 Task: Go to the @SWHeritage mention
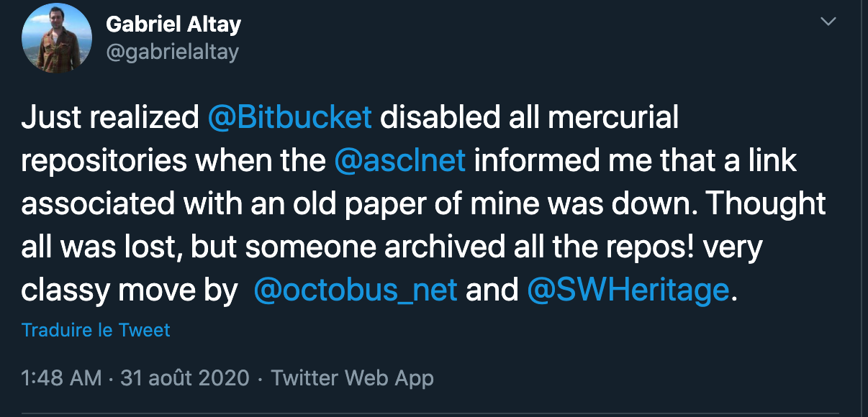click(x=628, y=290)
